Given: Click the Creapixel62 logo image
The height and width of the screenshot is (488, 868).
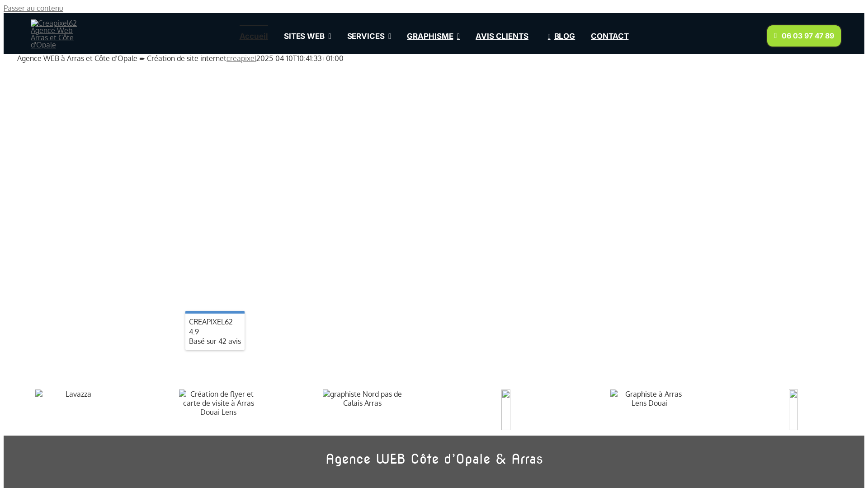Looking at the screenshot, I should click(53, 33).
